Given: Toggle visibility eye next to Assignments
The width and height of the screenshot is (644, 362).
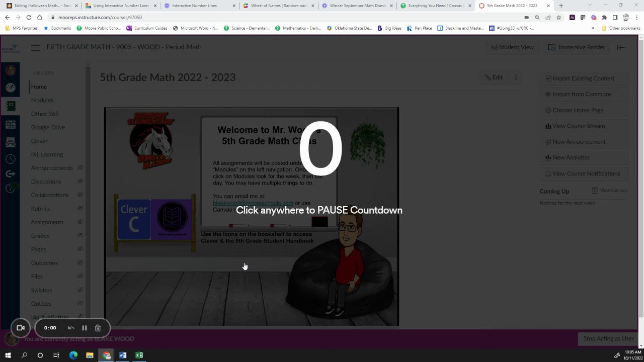Looking at the screenshot, I should tap(80, 222).
